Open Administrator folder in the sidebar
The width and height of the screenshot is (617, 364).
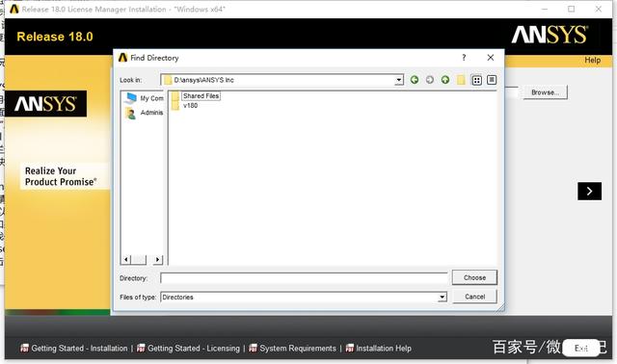[144, 113]
